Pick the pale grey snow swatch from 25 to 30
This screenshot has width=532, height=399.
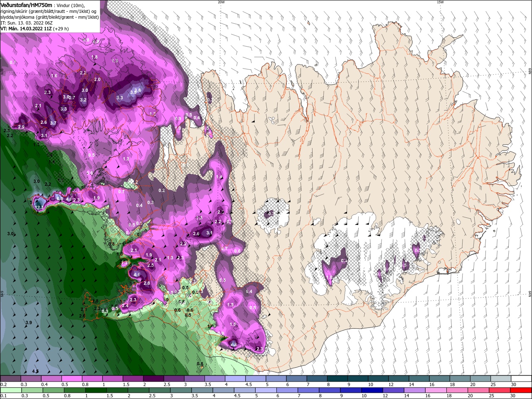click(x=501, y=379)
